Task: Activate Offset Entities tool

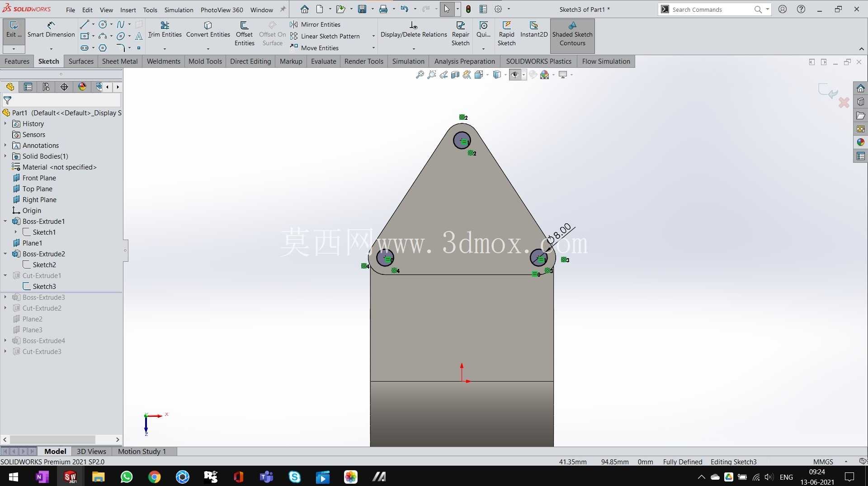Action: (244, 33)
